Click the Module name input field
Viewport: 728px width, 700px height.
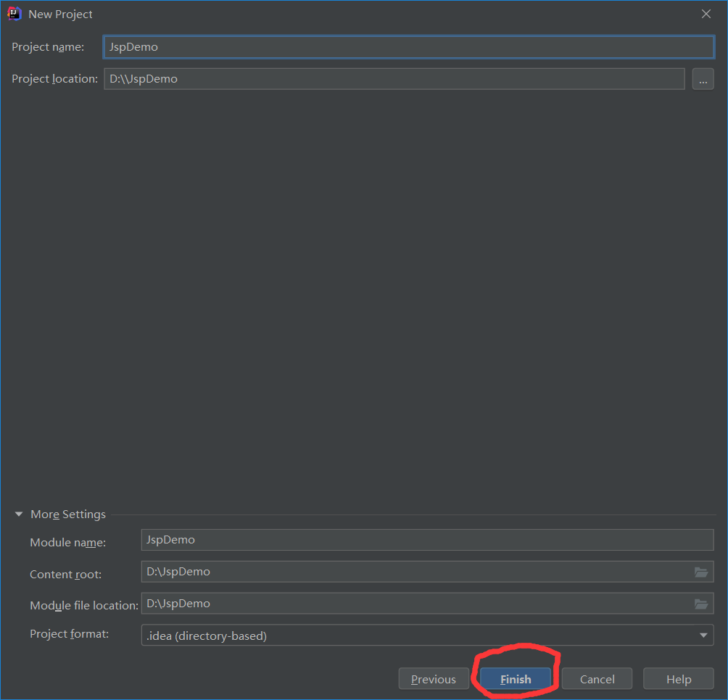(427, 540)
